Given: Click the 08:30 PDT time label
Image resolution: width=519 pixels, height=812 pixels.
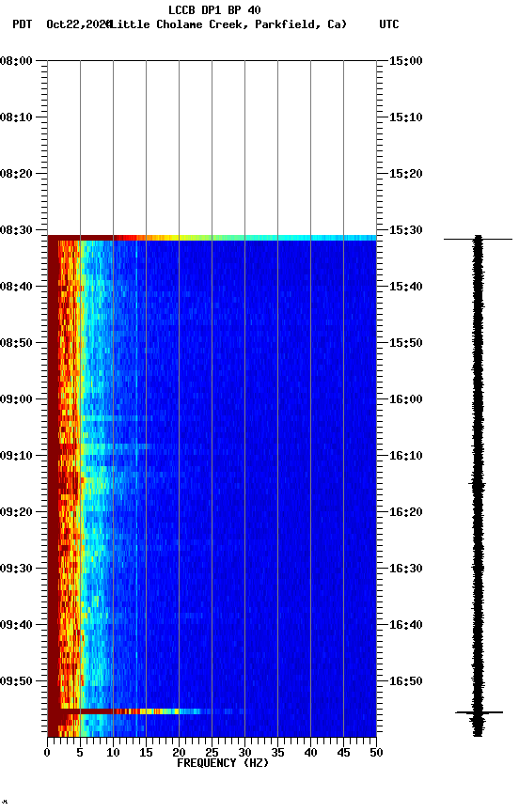Looking at the screenshot, I should [x=16, y=230].
